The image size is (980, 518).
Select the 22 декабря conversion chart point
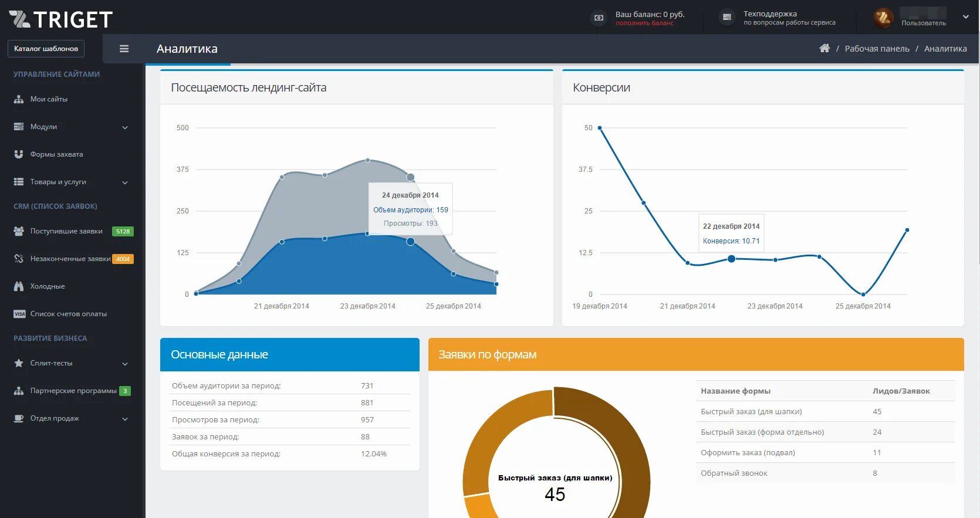coord(731,259)
